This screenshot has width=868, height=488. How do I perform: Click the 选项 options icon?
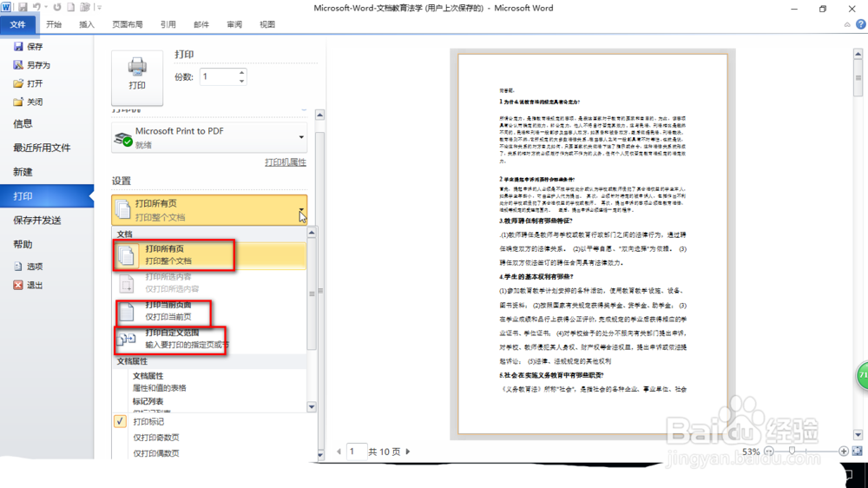(18, 267)
